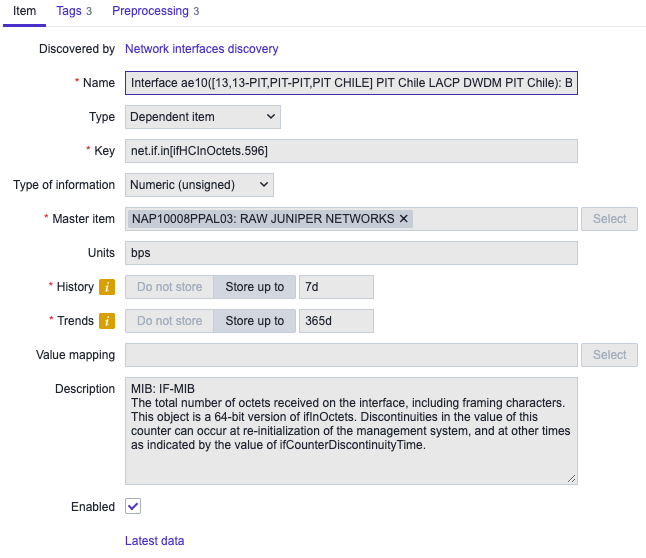Click Select button next to Value mapping
The height and width of the screenshot is (558, 646).
tap(609, 355)
